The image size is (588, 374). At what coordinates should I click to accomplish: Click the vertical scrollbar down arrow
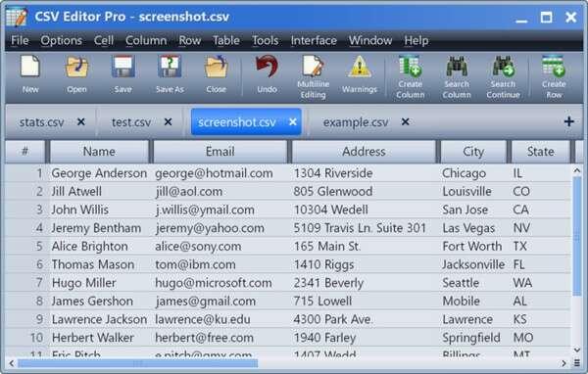577,350
